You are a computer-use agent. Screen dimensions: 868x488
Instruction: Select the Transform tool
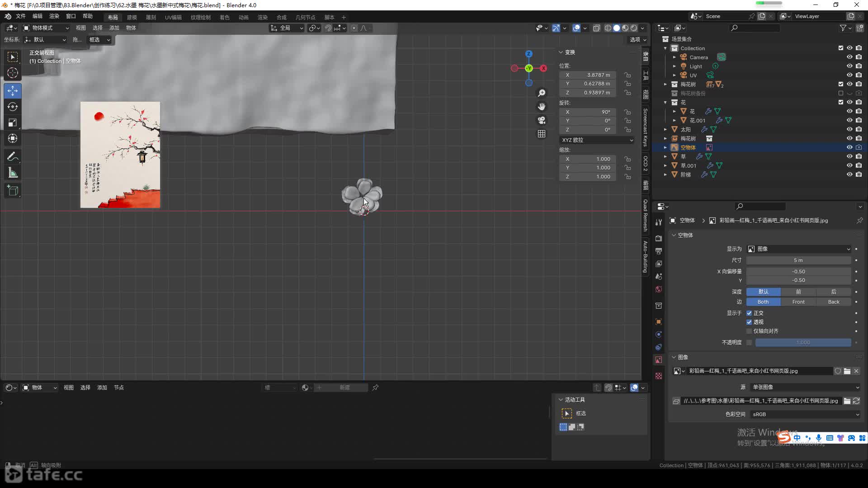pyautogui.click(x=13, y=138)
